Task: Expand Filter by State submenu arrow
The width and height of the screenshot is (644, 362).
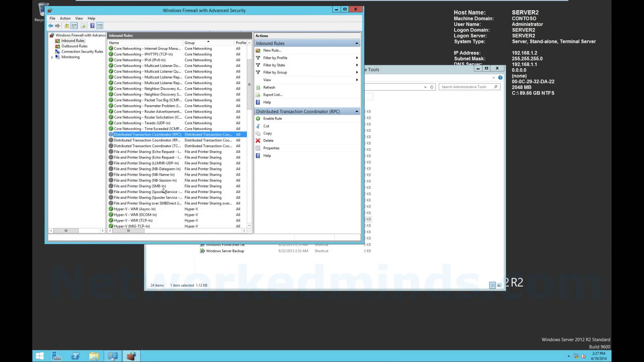Action: (357, 65)
